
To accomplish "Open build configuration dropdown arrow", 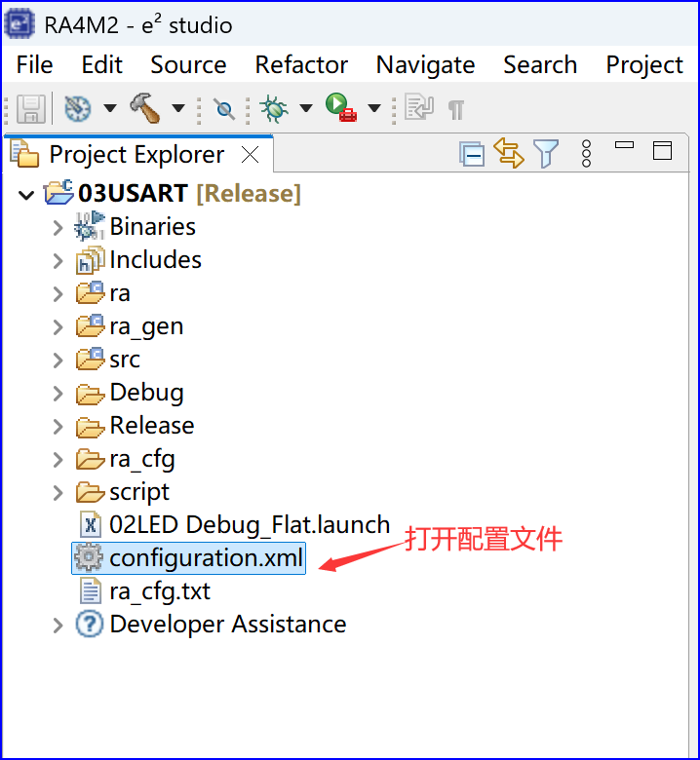I will tap(110, 107).
